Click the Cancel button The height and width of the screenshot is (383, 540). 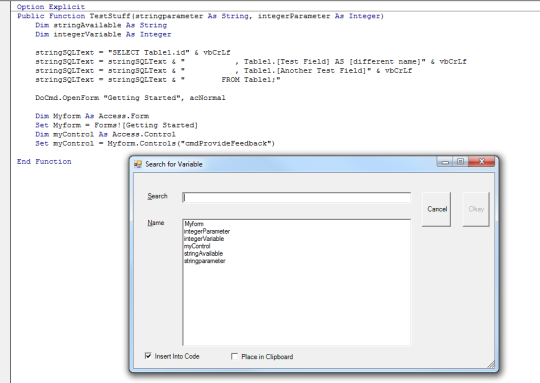coord(437,209)
